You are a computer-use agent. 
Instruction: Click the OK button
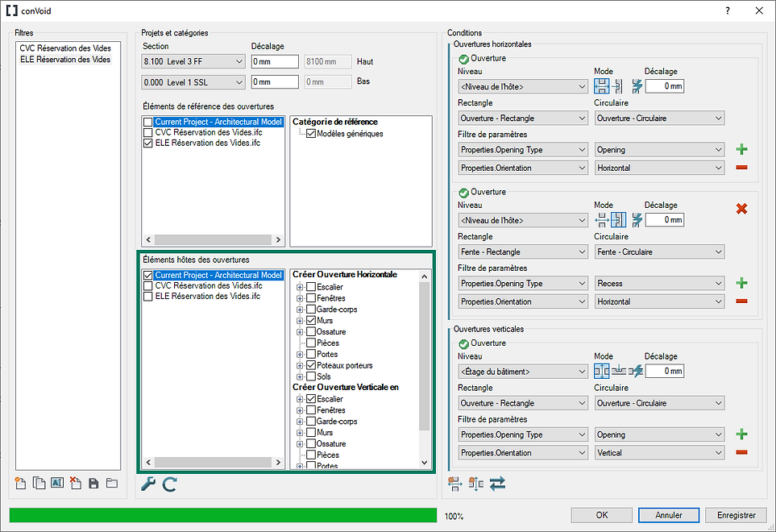601,515
